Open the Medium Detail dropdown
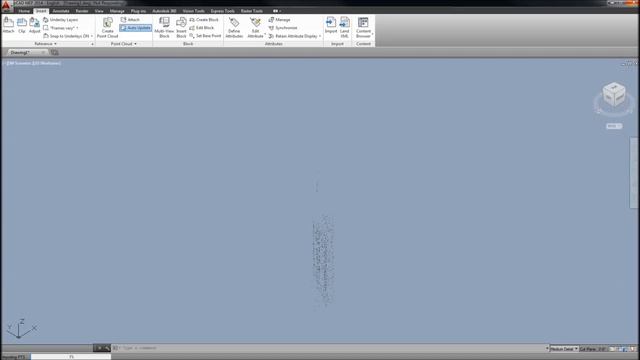Image resolution: width=640 pixels, height=360 pixels. point(564,349)
